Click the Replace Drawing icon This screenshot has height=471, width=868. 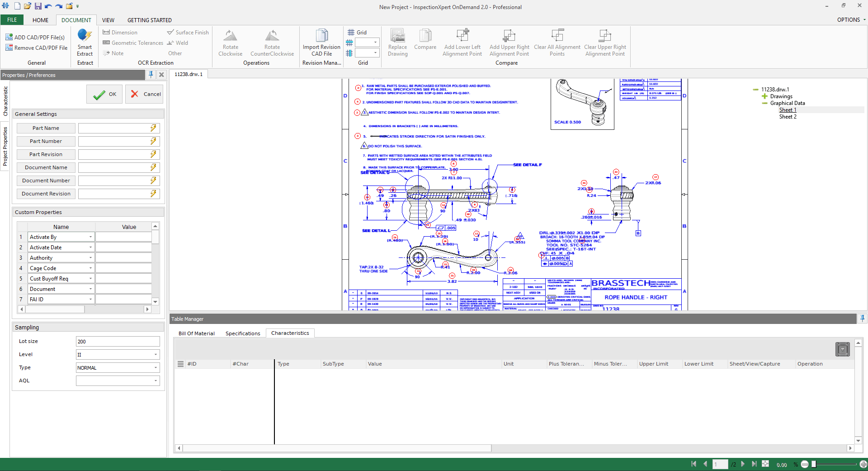tap(397, 43)
